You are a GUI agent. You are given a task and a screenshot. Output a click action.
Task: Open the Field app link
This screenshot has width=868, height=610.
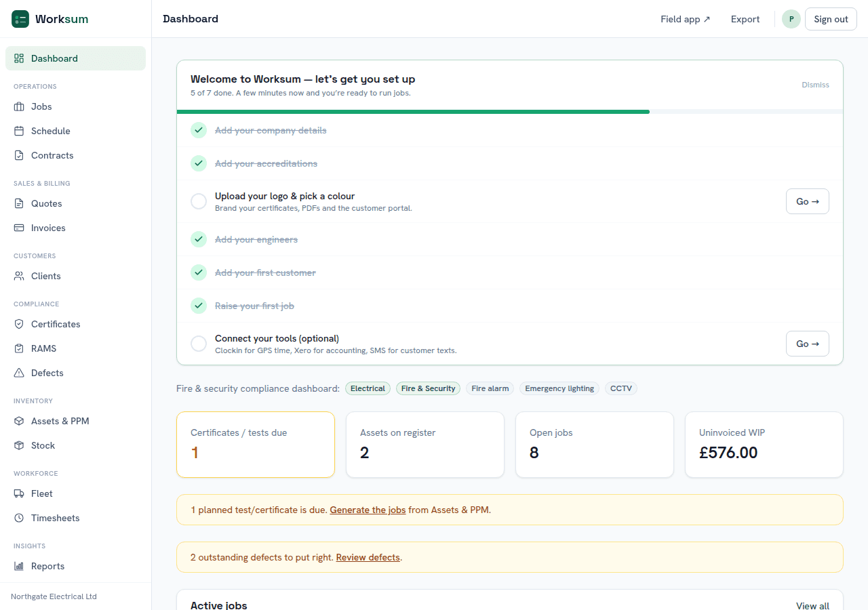coord(686,19)
